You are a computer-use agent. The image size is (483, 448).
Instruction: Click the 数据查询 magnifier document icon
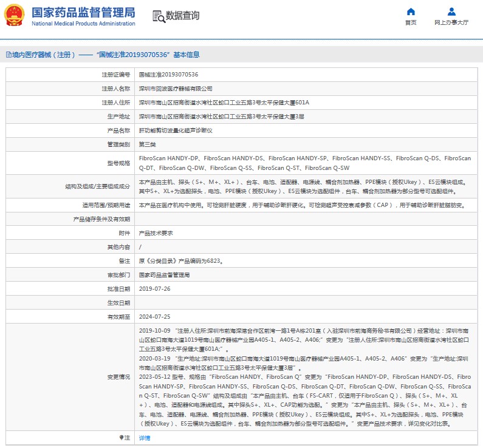(158, 16)
